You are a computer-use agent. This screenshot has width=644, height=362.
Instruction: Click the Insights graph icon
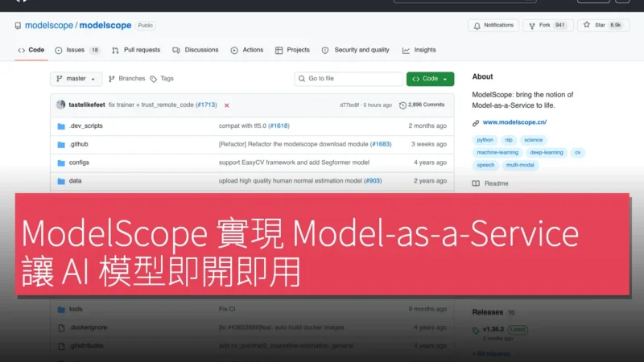406,51
